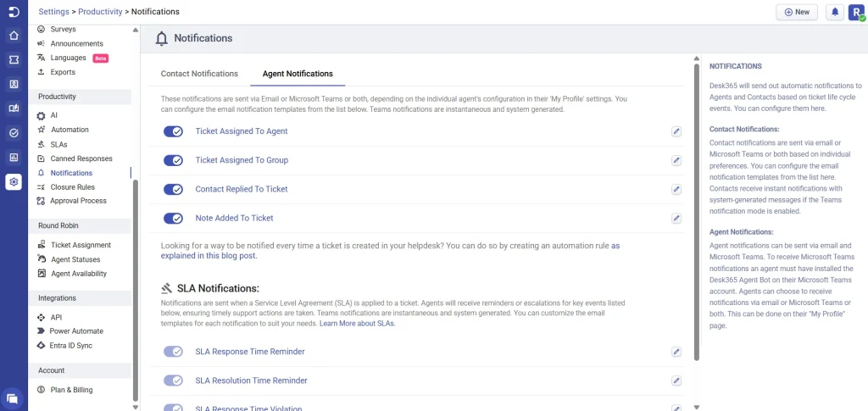Select Notifications in the settings sidebar
The width and height of the screenshot is (868, 411).
[x=71, y=173]
